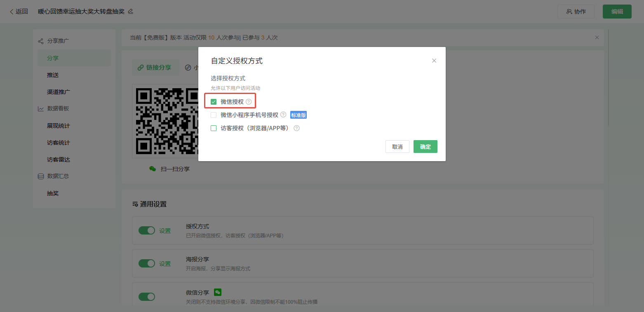The image size is (644, 312).
Task: Check the 微信授权 checkbox
Action: pos(214,102)
